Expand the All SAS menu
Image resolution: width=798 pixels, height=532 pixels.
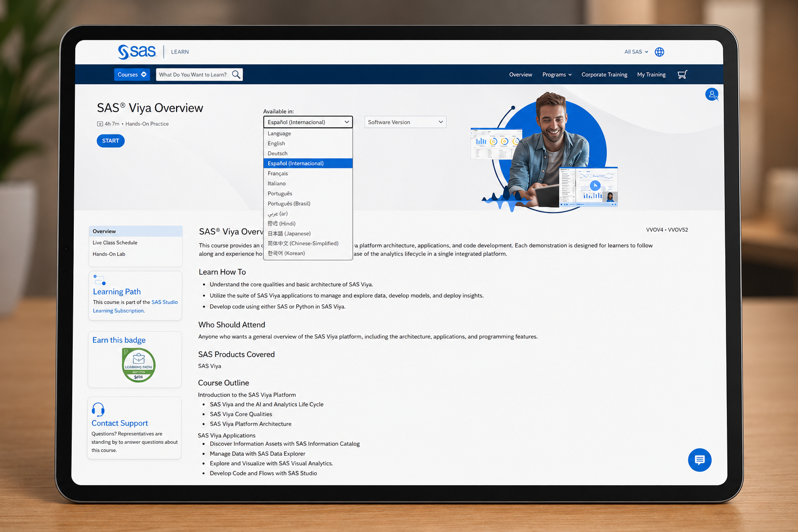636,52
